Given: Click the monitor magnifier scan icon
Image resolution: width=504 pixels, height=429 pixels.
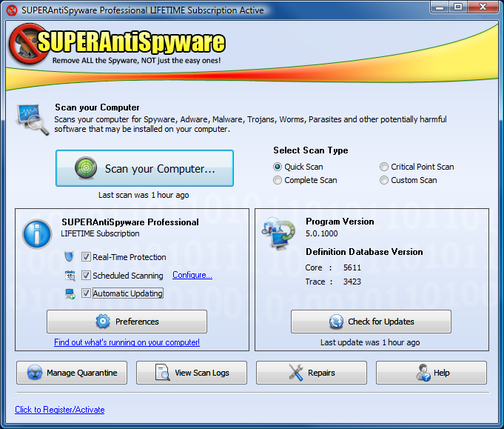Looking at the screenshot, I should coord(32,119).
